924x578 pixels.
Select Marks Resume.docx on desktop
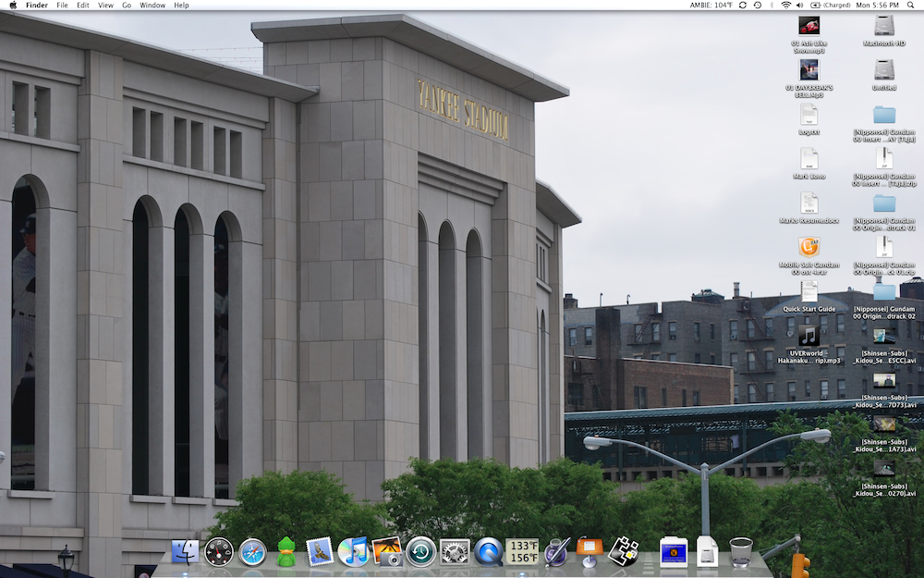[x=809, y=203]
